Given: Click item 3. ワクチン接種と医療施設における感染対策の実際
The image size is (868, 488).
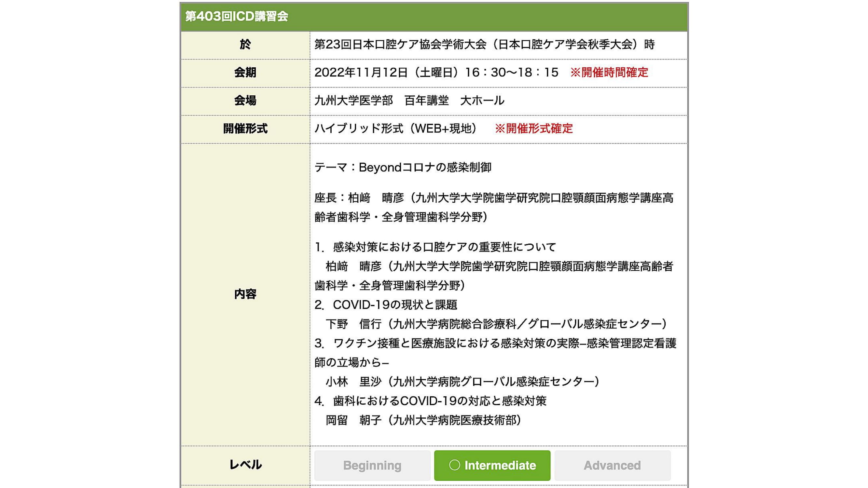Looking at the screenshot, I should (x=447, y=343).
